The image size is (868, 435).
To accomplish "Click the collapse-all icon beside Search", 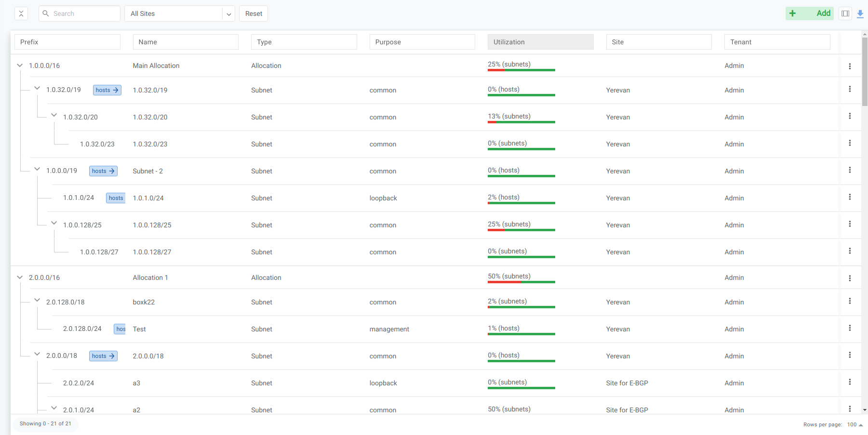I will pyautogui.click(x=21, y=13).
